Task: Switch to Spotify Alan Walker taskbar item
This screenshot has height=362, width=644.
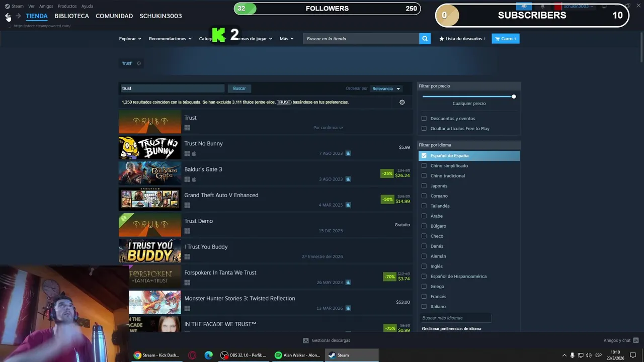Action: point(297,355)
